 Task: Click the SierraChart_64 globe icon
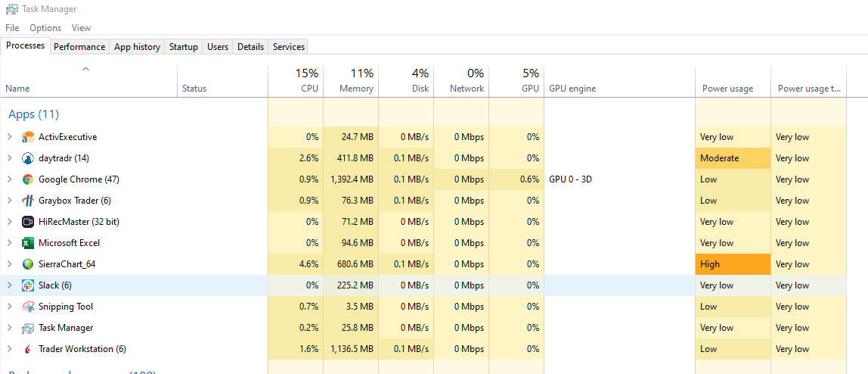[28, 264]
